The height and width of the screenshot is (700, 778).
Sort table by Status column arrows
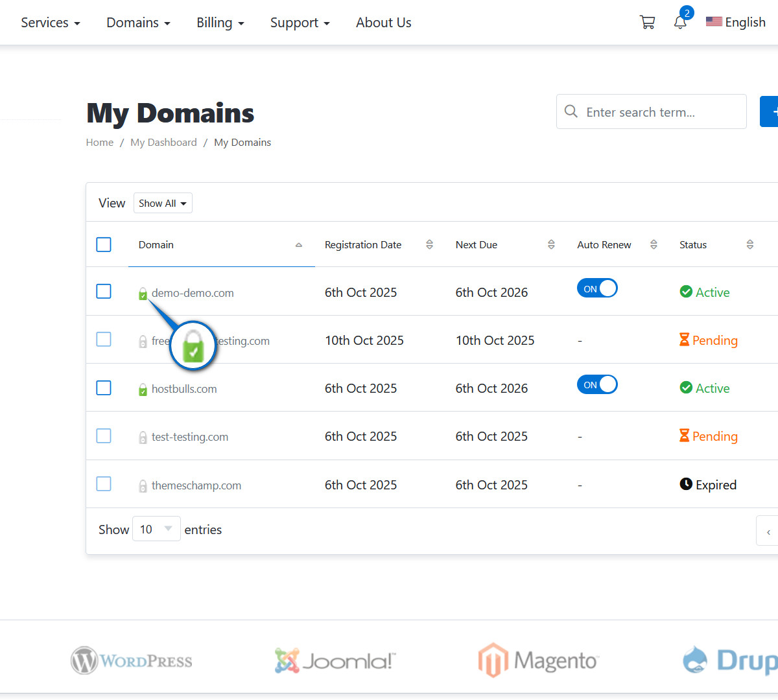[749, 245]
